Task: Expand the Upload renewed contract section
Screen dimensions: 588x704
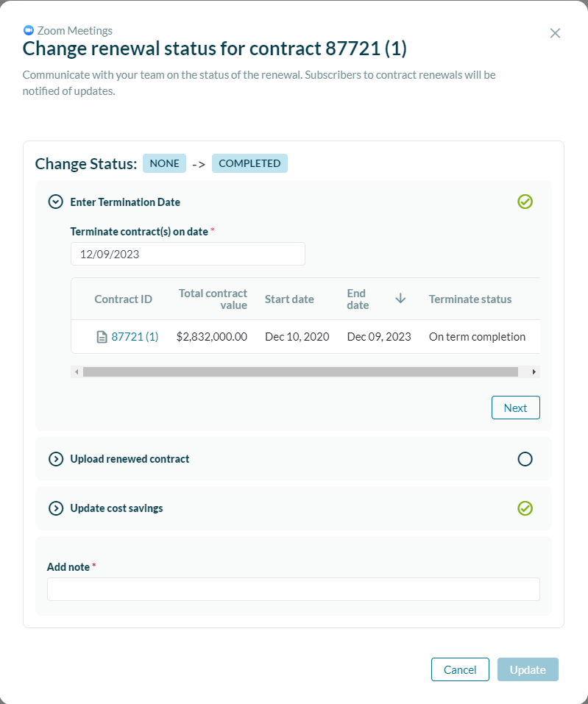Action: 56,459
